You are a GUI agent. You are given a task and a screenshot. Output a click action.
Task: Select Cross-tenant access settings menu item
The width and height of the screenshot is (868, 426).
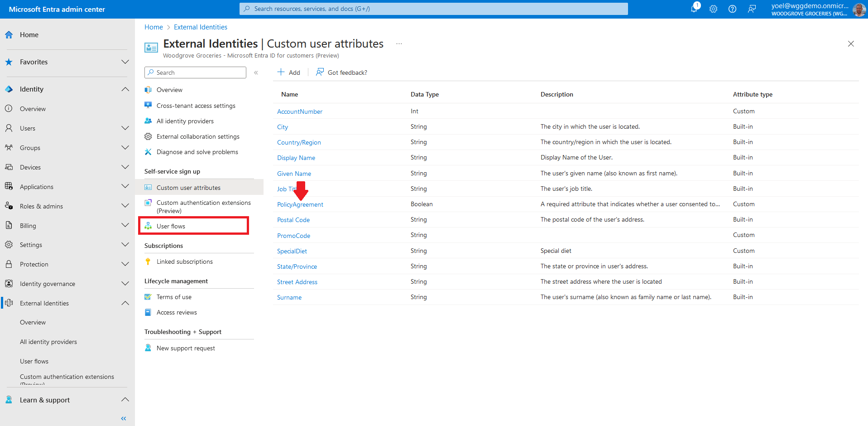coord(196,106)
